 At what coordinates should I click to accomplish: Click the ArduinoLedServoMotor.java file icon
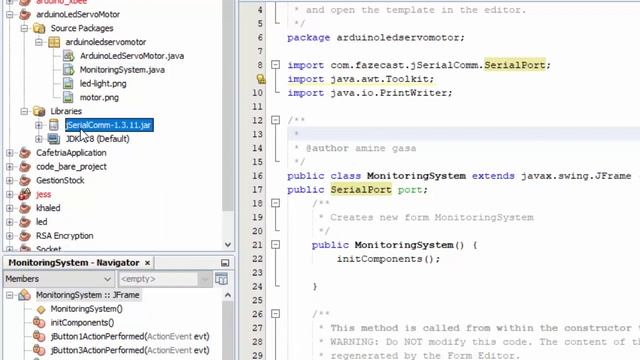click(68, 56)
